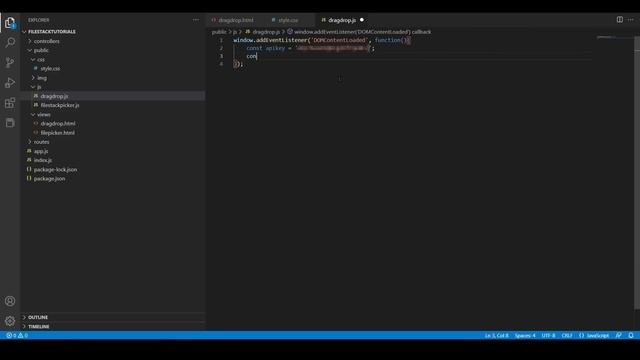Click the editor minimap

click(614, 38)
